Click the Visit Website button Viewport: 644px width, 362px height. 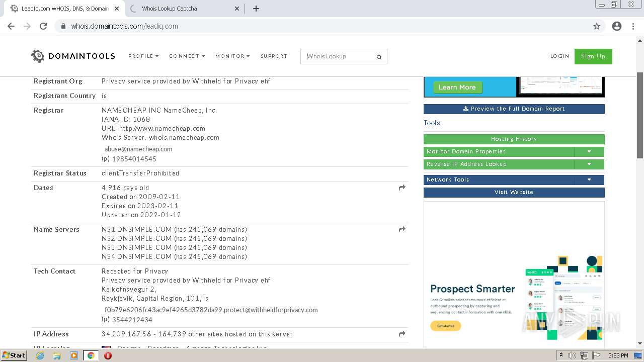(x=514, y=192)
